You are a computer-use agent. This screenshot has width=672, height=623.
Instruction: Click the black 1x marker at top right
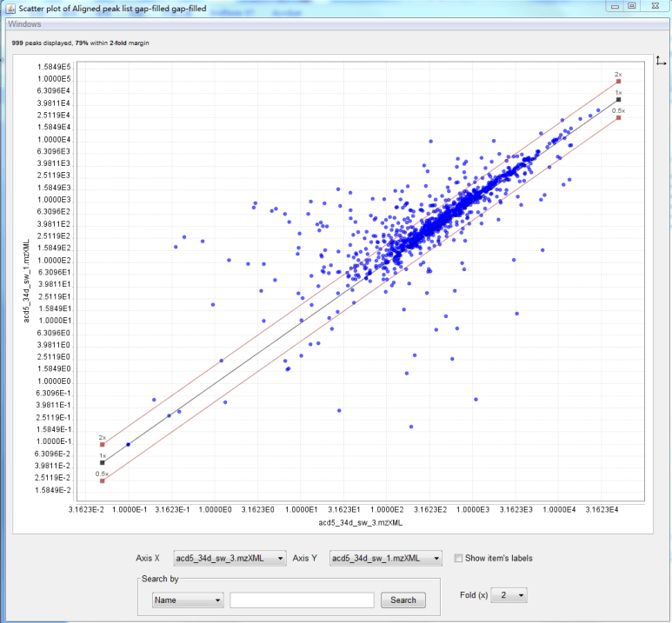coord(618,100)
